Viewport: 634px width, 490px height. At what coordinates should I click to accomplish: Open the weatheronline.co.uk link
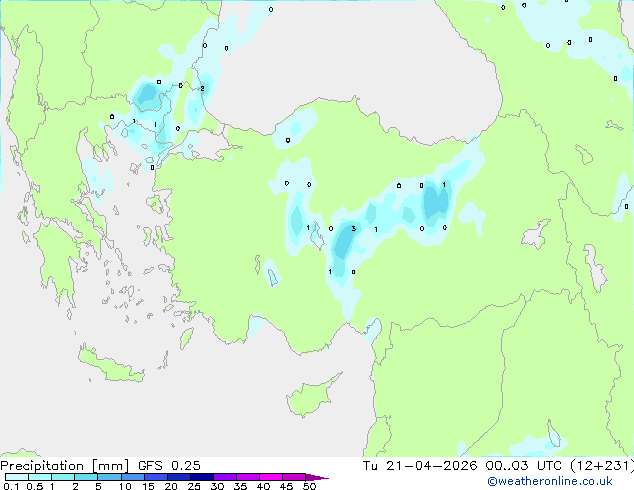pyautogui.click(x=550, y=481)
